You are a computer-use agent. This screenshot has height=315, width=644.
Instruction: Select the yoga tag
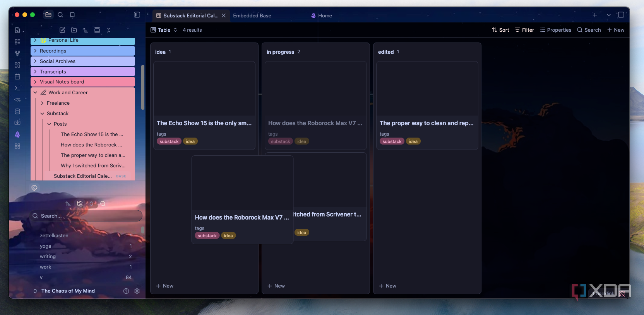(x=45, y=246)
